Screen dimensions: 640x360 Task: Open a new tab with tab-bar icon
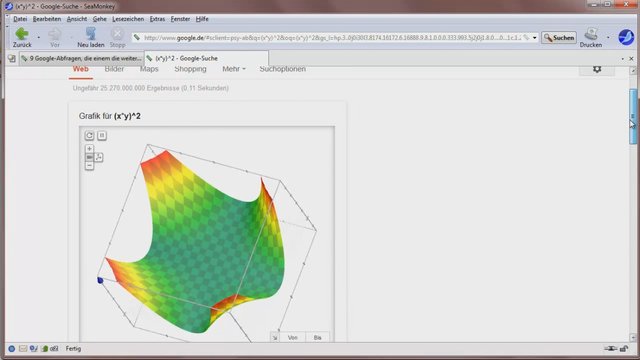tap(12, 58)
